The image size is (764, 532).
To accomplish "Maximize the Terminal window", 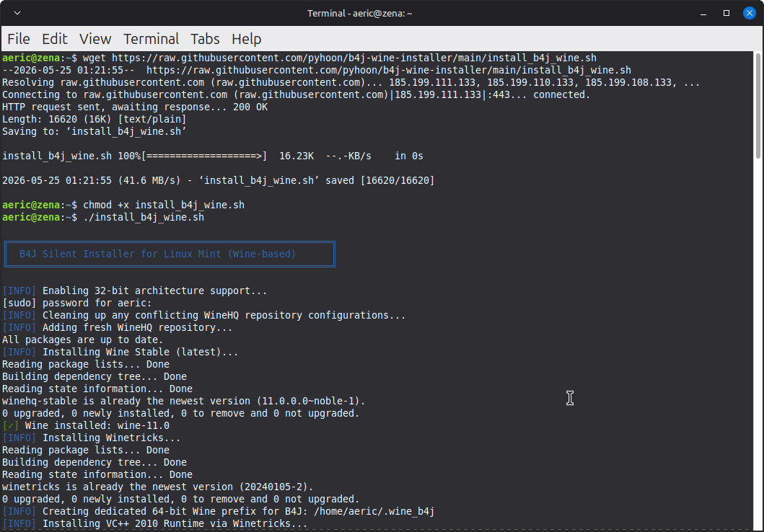I will coord(726,13).
